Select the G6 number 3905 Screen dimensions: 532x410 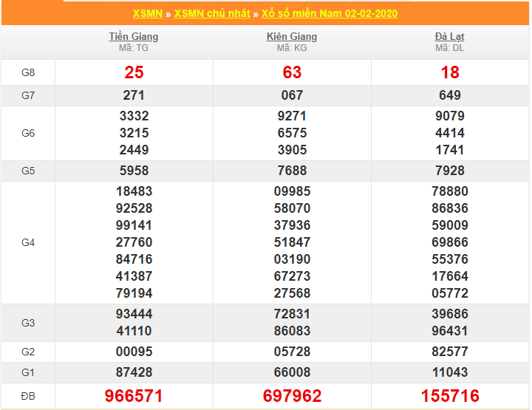pyautogui.click(x=292, y=150)
